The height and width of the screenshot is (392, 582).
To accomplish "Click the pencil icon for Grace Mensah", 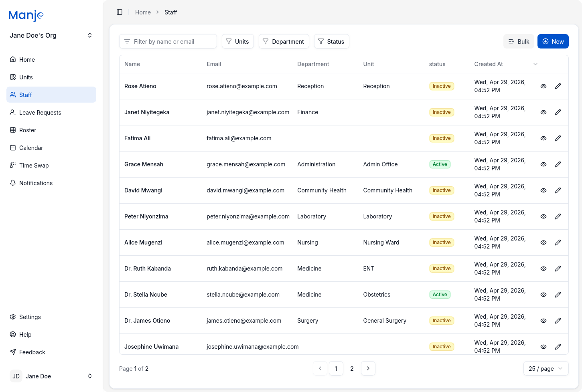I will coord(558,164).
